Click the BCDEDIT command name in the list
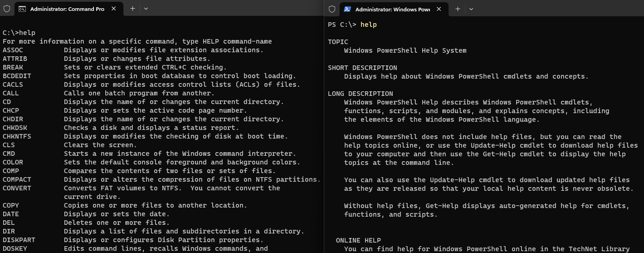The image size is (644, 253). 17,76
